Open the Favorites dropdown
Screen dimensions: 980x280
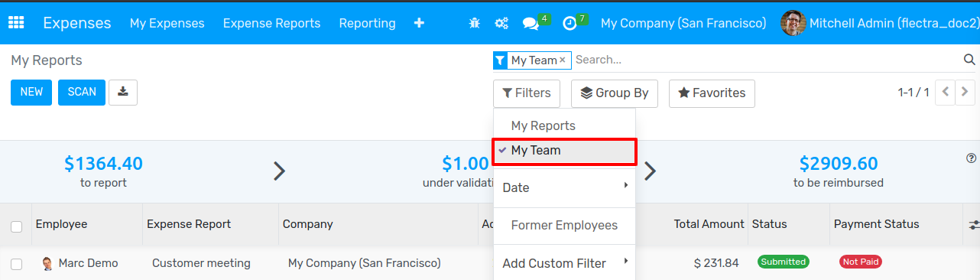pyautogui.click(x=712, y=93)
